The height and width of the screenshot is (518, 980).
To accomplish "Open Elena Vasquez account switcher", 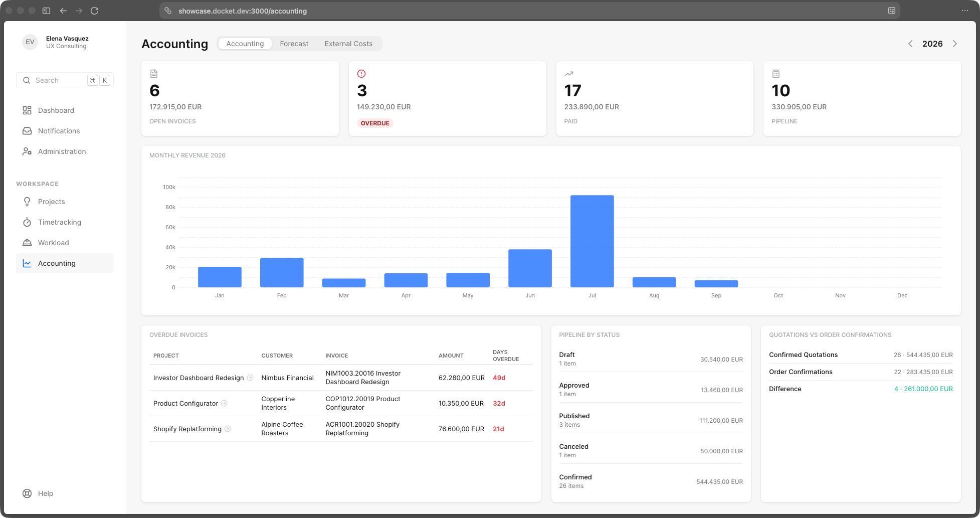I will click(x=65, y=42).
